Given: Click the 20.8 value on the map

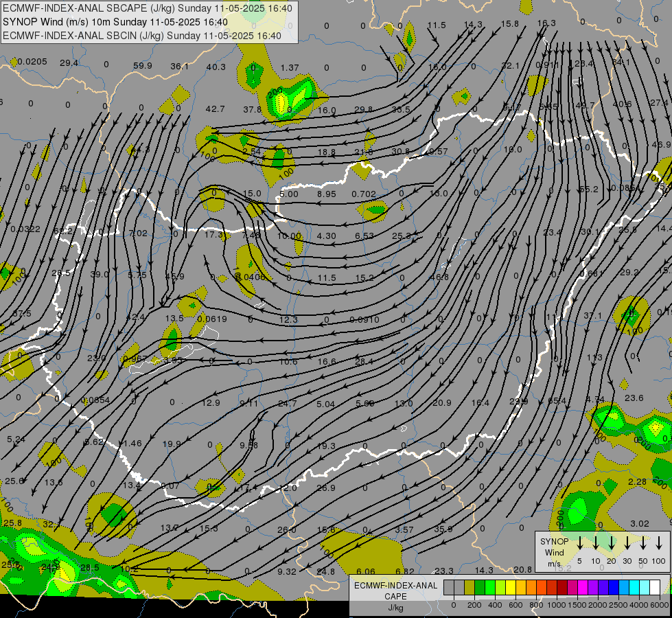Looking at the screenshot, I should [x=522, y=569].
